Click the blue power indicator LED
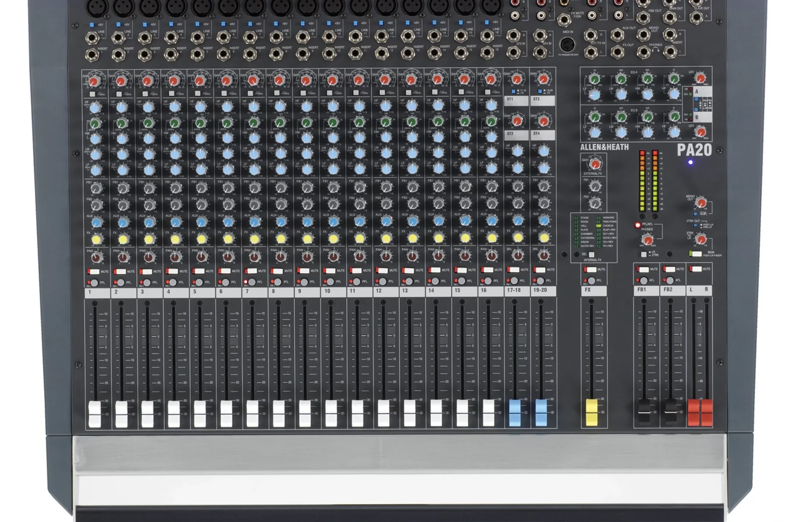 coord(690,162)
